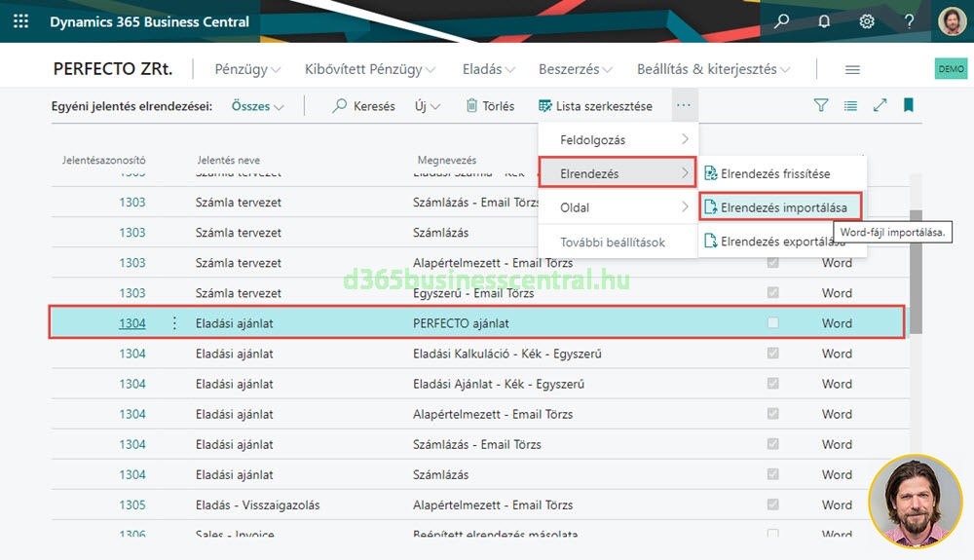This screenshot has height=560, width=974.
Task: Toggle checkbox in Egyszerű - Email Törzs row
Action: [x=772, y=293]
